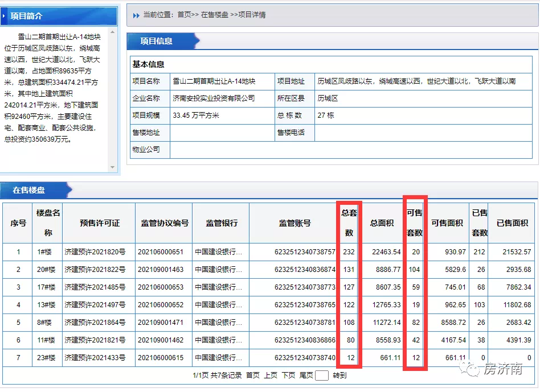
Task: Click the 可售套数 column header
Action: tap(414, 223)
